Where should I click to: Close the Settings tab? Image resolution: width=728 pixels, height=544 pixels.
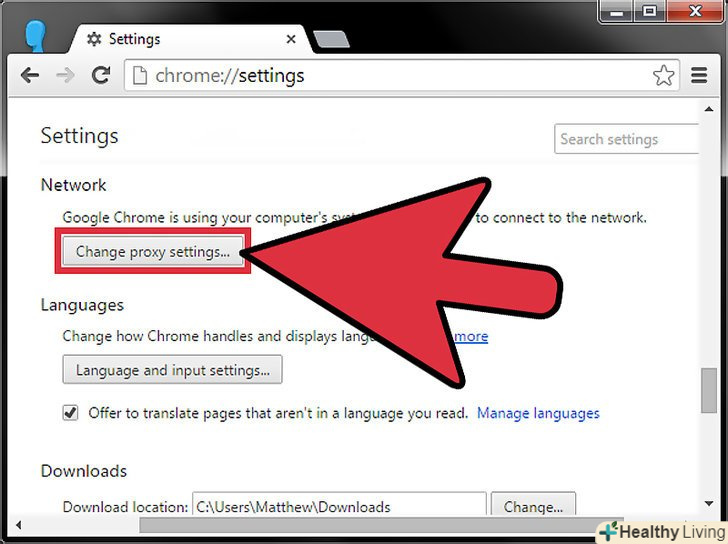[291, 39]
